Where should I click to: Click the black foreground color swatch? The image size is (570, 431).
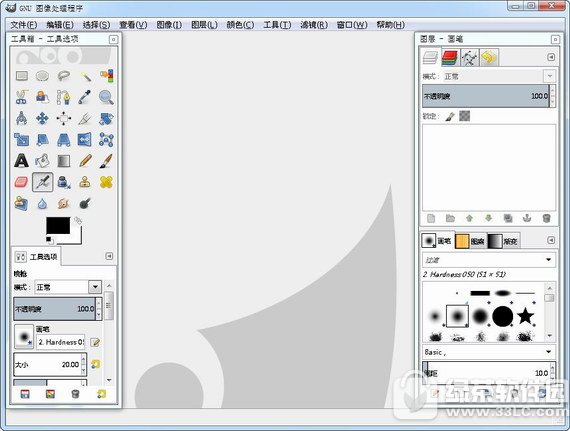(x=58, y=226)
